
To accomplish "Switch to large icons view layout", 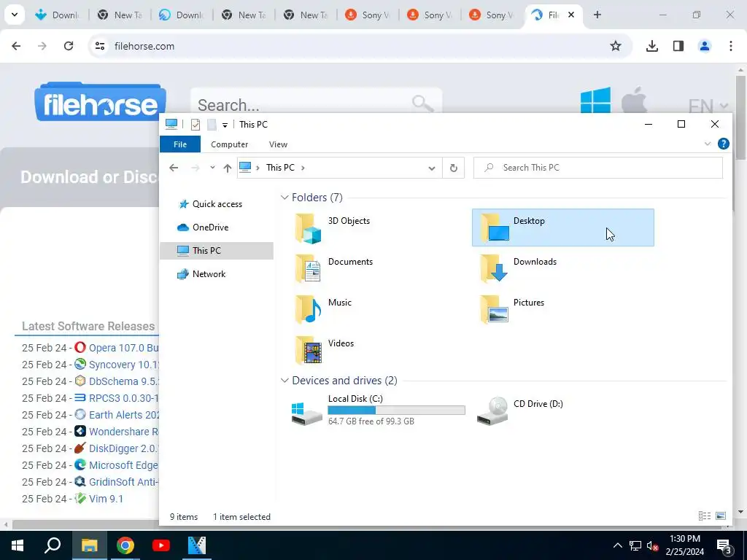I will pos(721,516).
